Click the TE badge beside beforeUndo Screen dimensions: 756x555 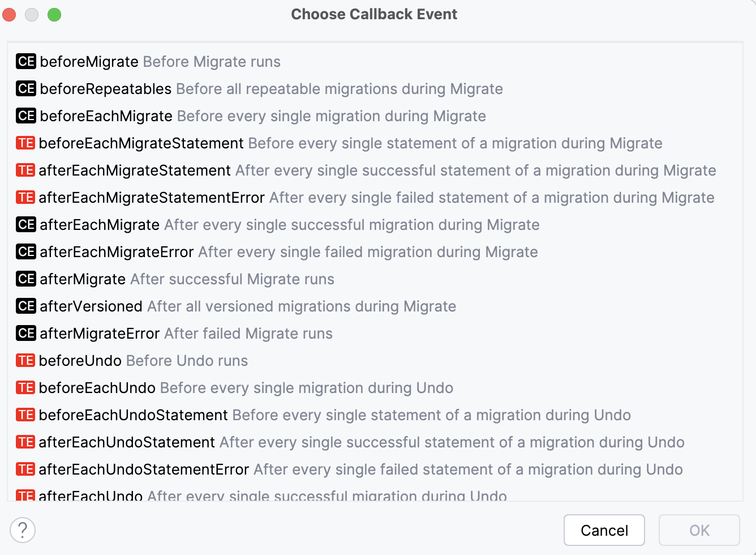tap(25, 361)
